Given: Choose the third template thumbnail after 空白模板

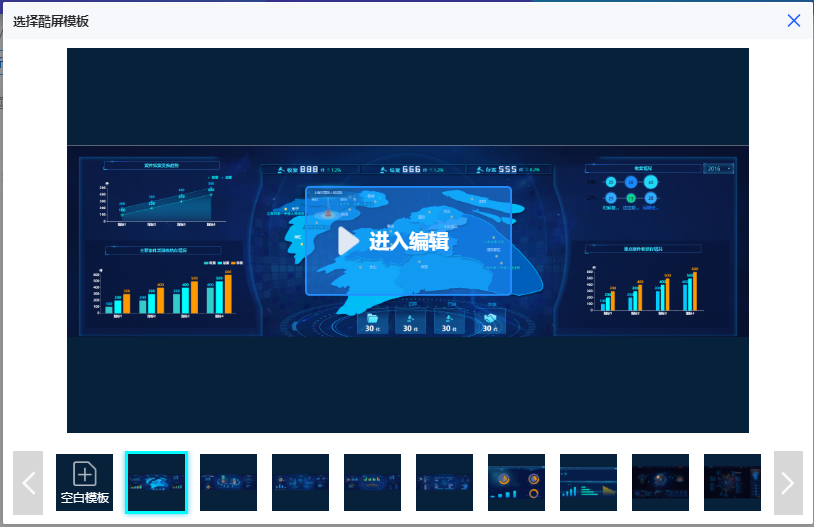Looking at the screenshot, I should pyautogui.click(x=300, y=483).
